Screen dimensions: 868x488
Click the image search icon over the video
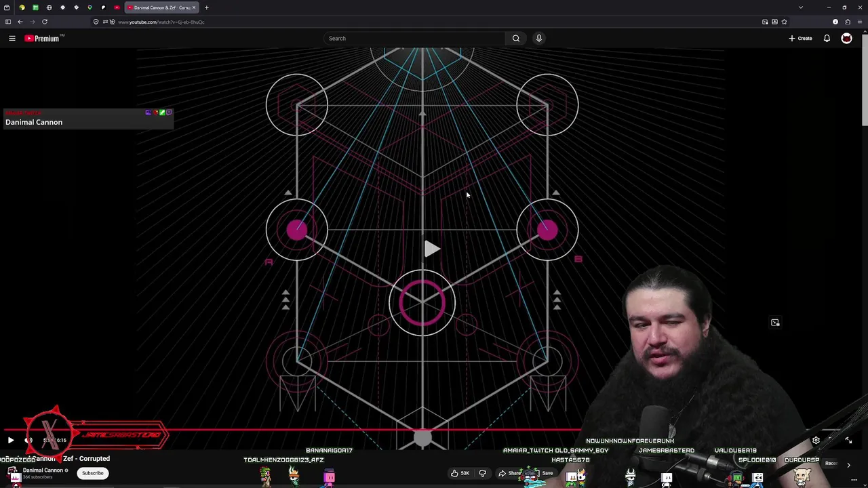pyautogui.click(x=775, y=323)
